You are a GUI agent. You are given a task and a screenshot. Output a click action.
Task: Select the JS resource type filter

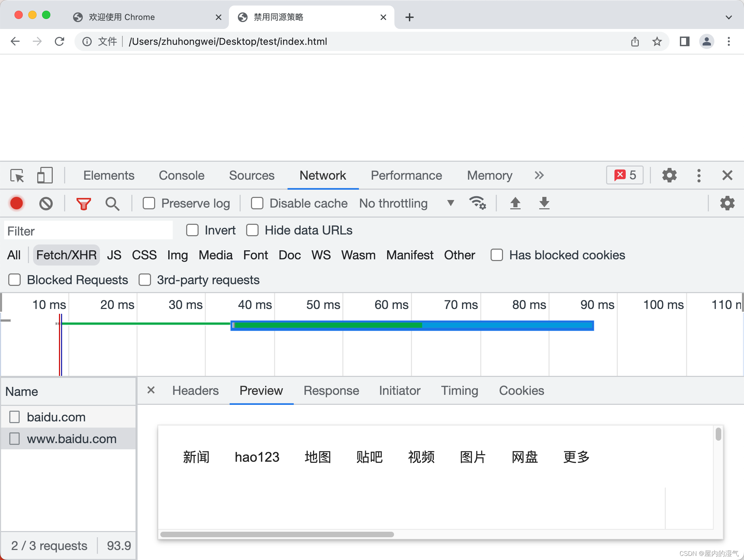point(114,255)
